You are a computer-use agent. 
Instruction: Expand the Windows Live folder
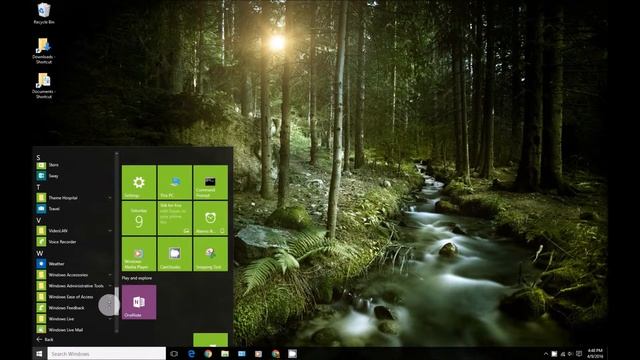tap(73, 319)
